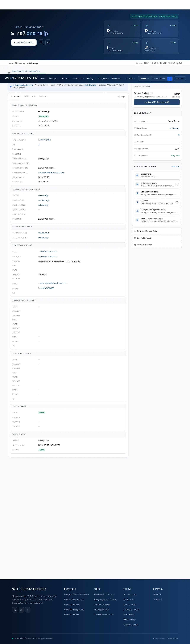Open Domains by Countries footer link

tap(74, 599)
